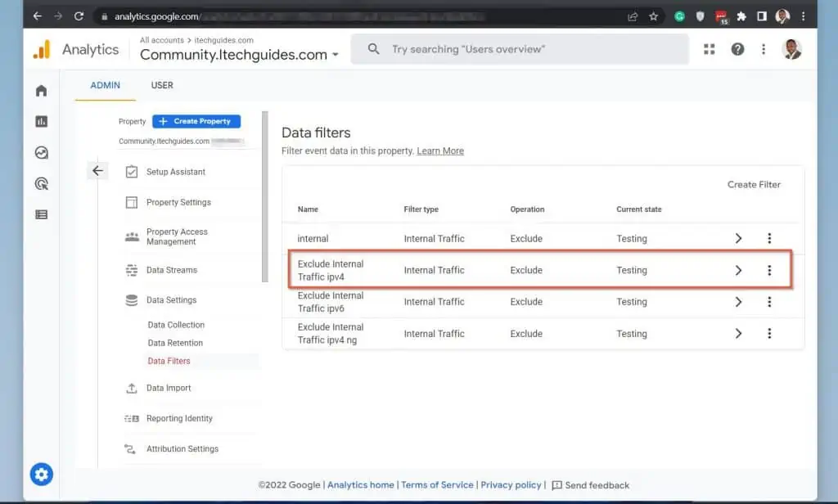This screenshot has height=504, width=838.
Task: Open the Advertising target icon
Action: [x=42, y=184]
